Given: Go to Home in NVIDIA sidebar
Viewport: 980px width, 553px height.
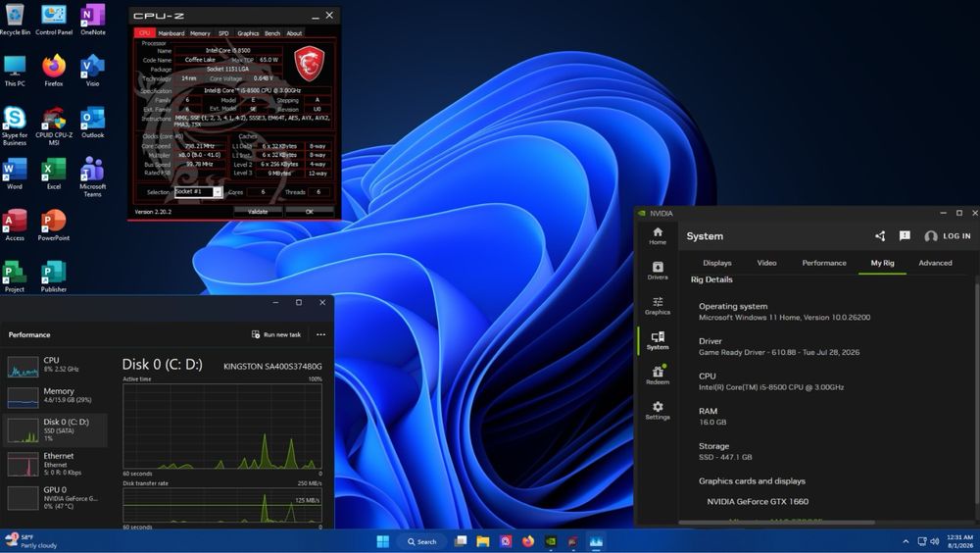Looking at the screenshot, I should [658, 236].
